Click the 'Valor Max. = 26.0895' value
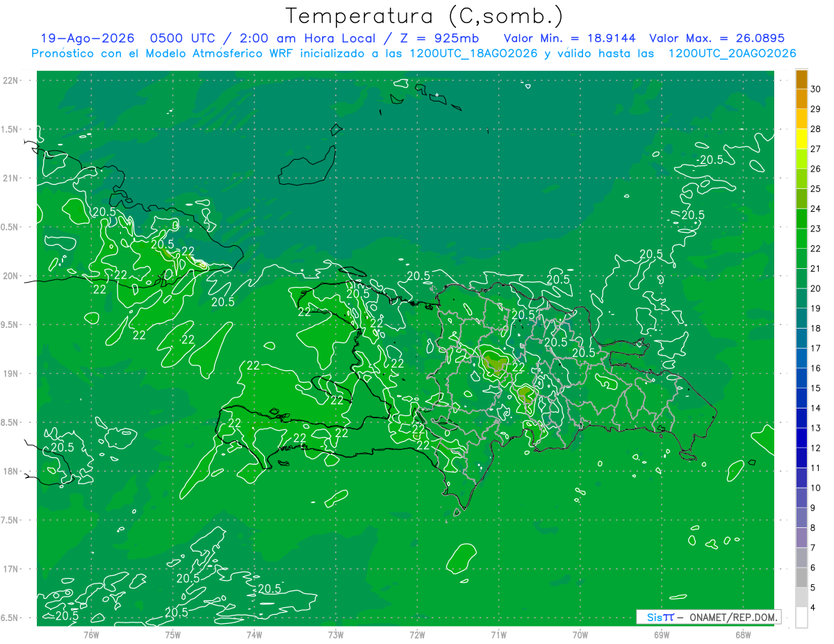The image size is (834, 644). (x=717, y=38)
